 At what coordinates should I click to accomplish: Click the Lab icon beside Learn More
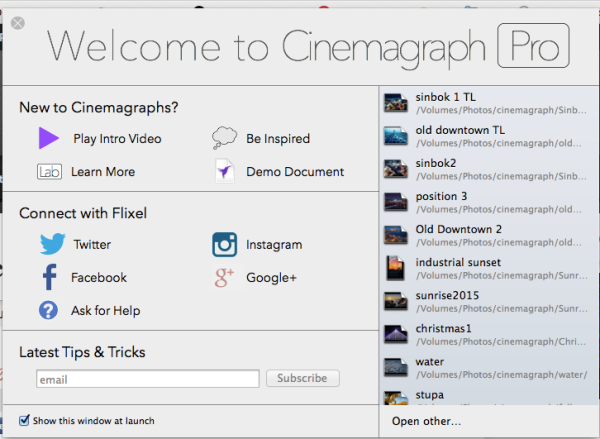tap(49, 171)
